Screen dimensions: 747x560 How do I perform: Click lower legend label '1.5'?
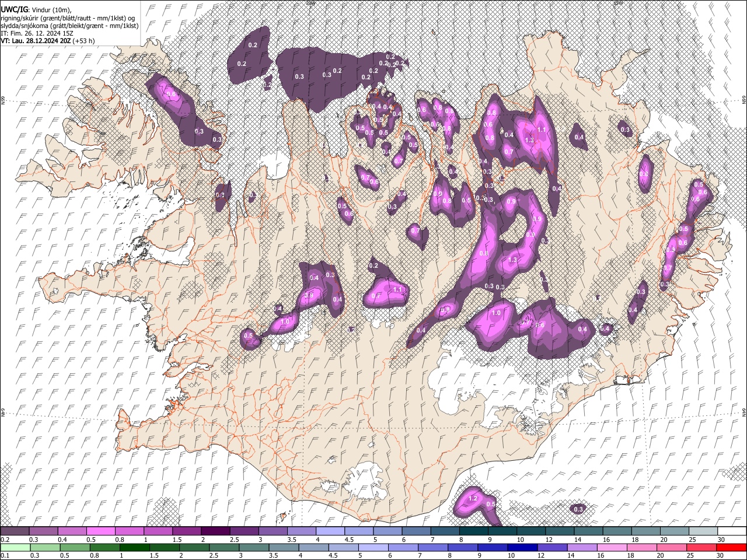tap(154, 555)
